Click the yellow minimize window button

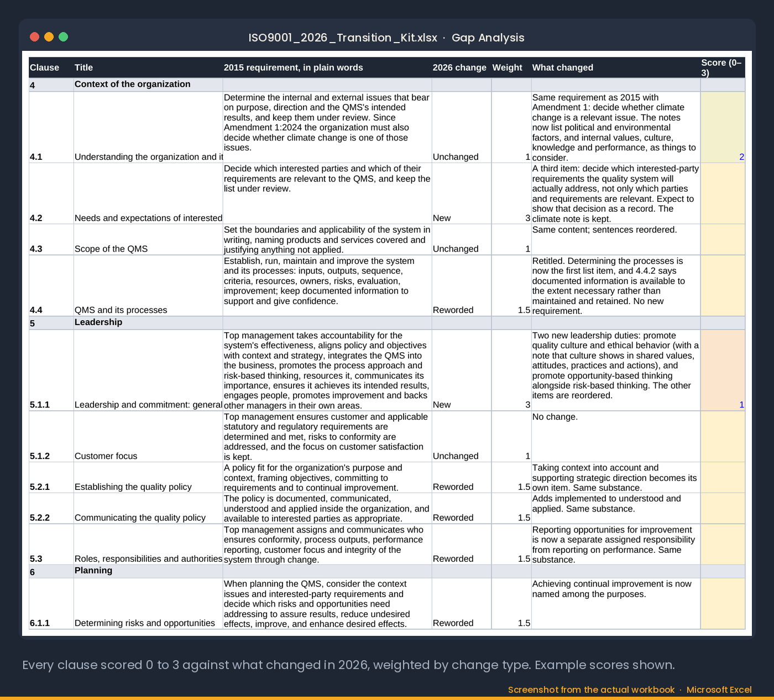click(x=49, y=37)
